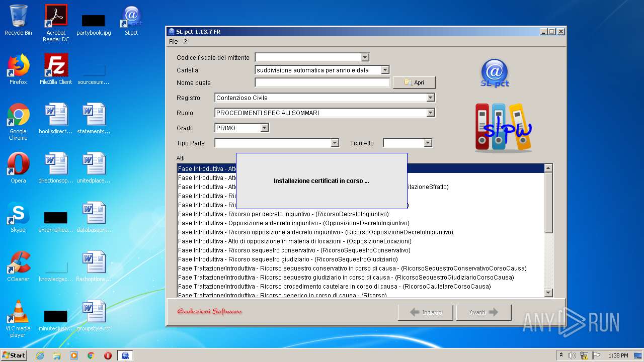Select Ricorso sequestro giudiziario in corso di causa
The image size is (644, 362).
[361, 278]
